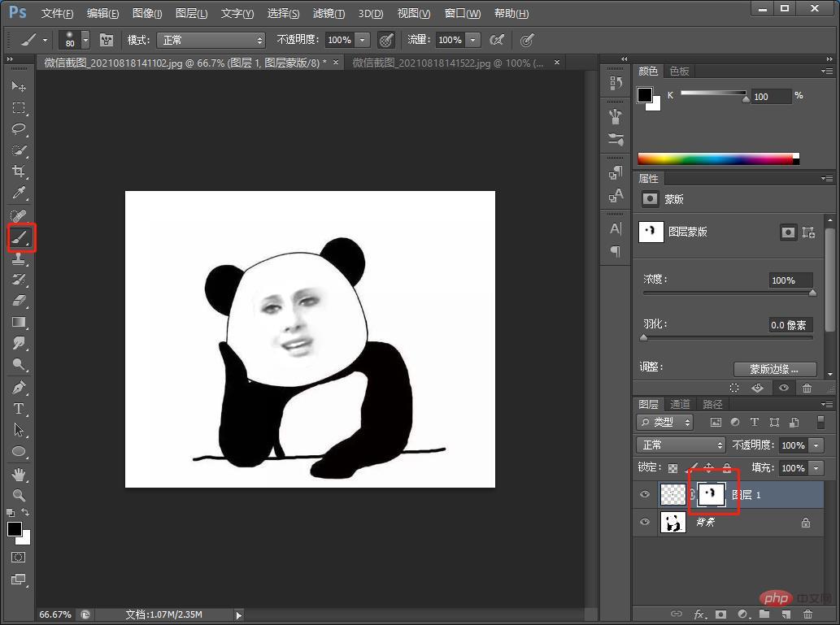Select the Pen tool
Screen dimensions: 840x625
click(19, 387)
